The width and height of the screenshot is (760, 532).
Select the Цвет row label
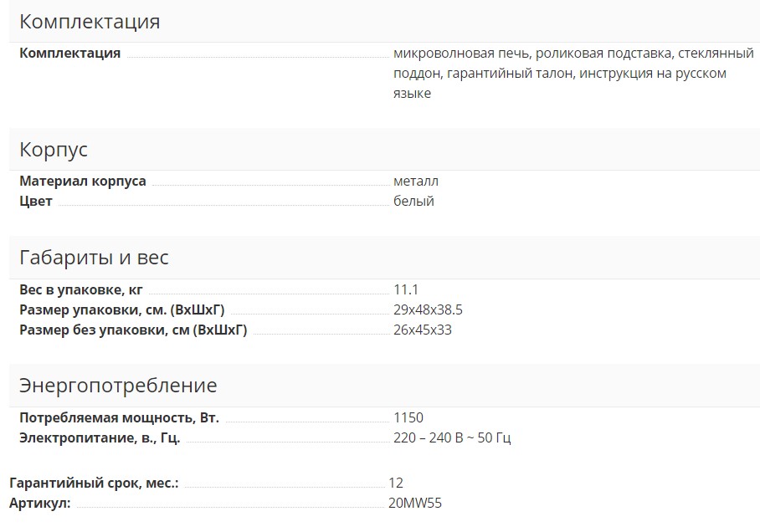36,202
